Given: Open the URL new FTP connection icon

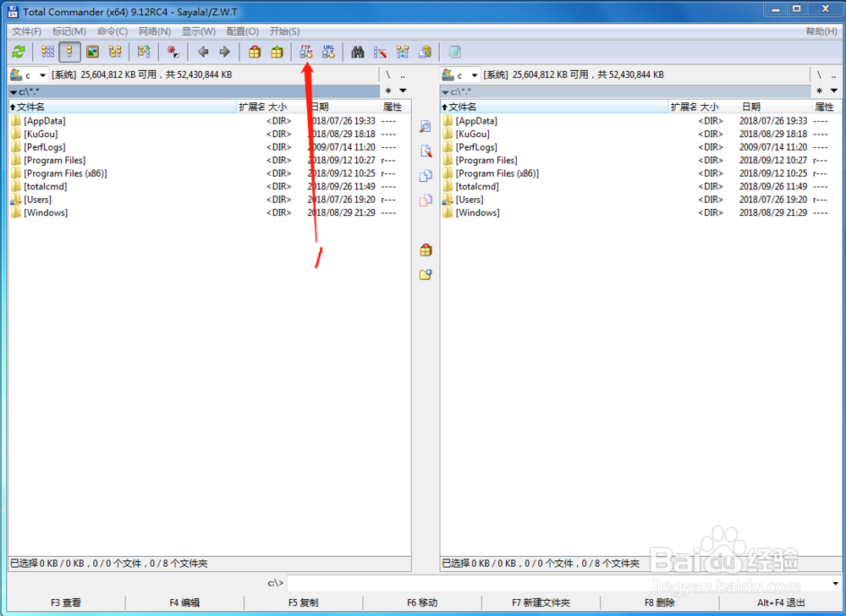Looking at the screenshot, I should (x=328, y=52).
